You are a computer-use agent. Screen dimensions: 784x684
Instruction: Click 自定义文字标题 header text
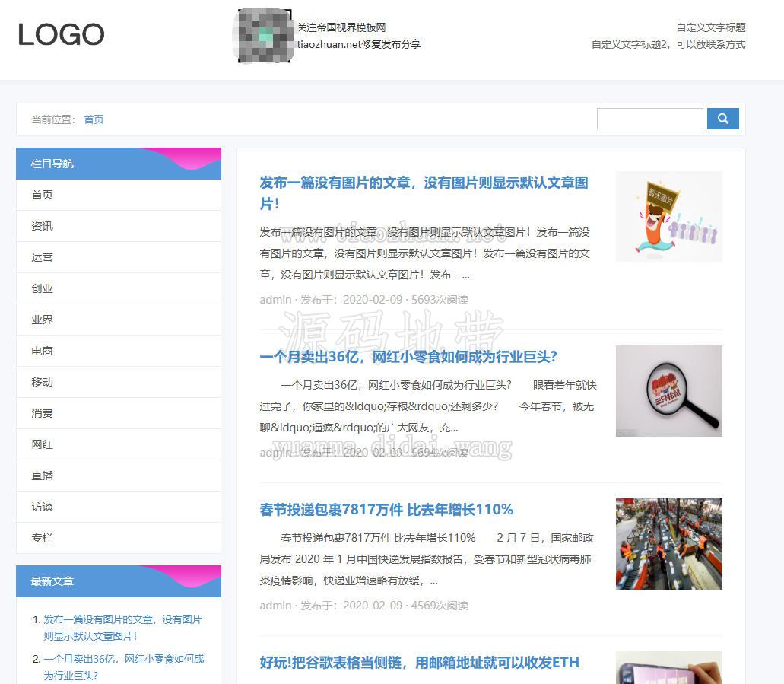click(710, 27)
